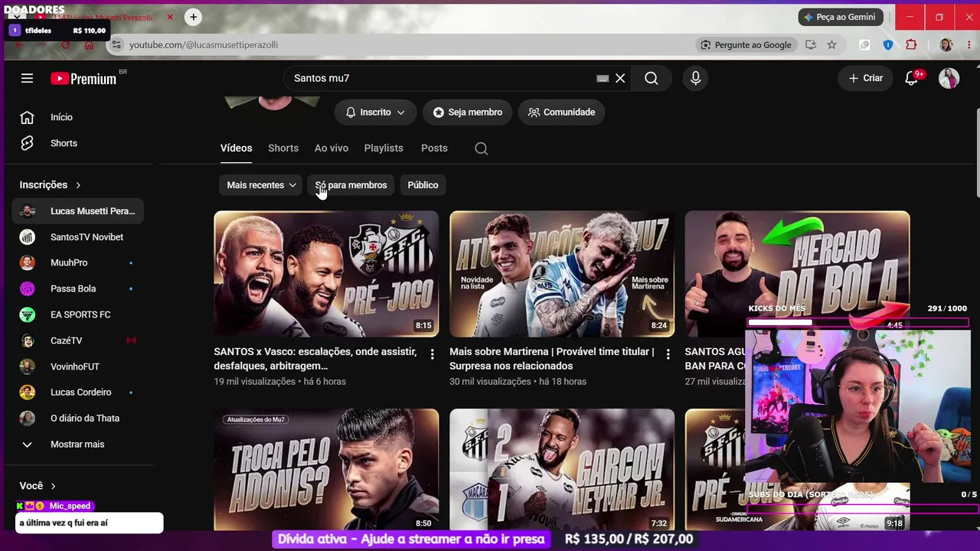Bookmark this page with star icon
Image resolution: width=980 pixels, height=551 pixels.
tap(831, 45)
